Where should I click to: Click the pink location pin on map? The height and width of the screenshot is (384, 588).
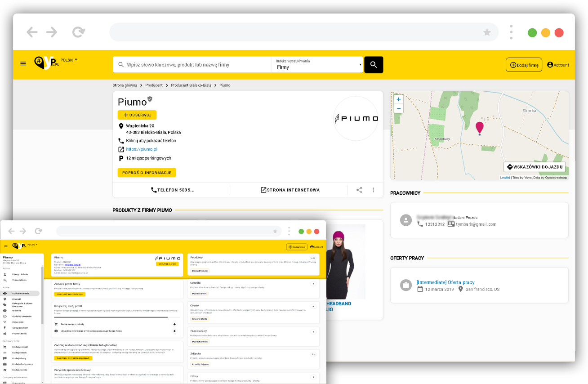pos(480,128)
